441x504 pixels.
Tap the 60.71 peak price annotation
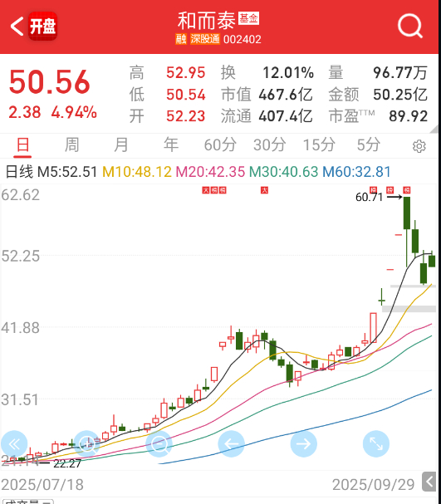click(x=369, y=197)
